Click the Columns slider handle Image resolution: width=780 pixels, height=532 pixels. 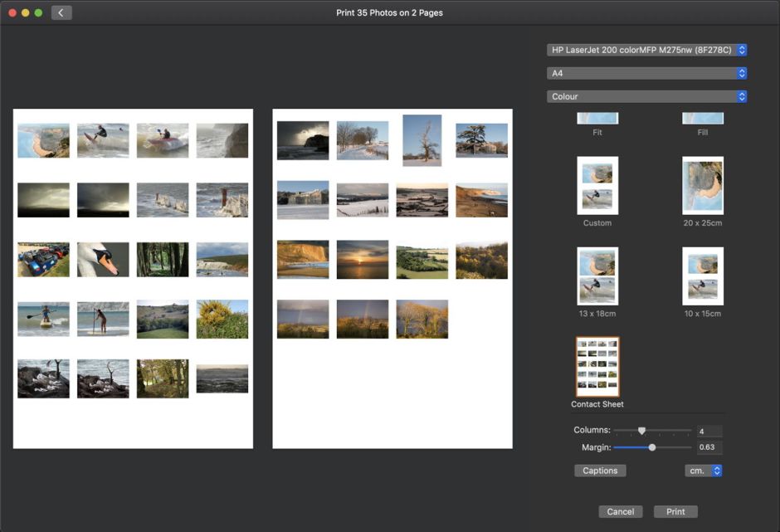641,431
